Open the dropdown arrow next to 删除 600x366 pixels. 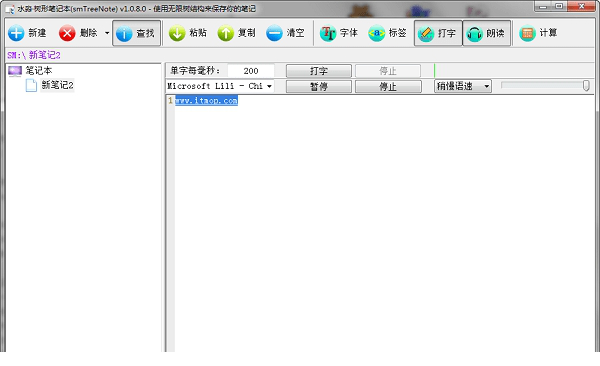(107, 33)
